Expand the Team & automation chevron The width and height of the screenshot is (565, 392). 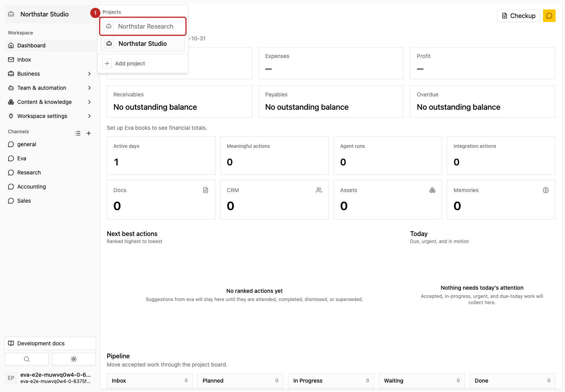(89, 88)
